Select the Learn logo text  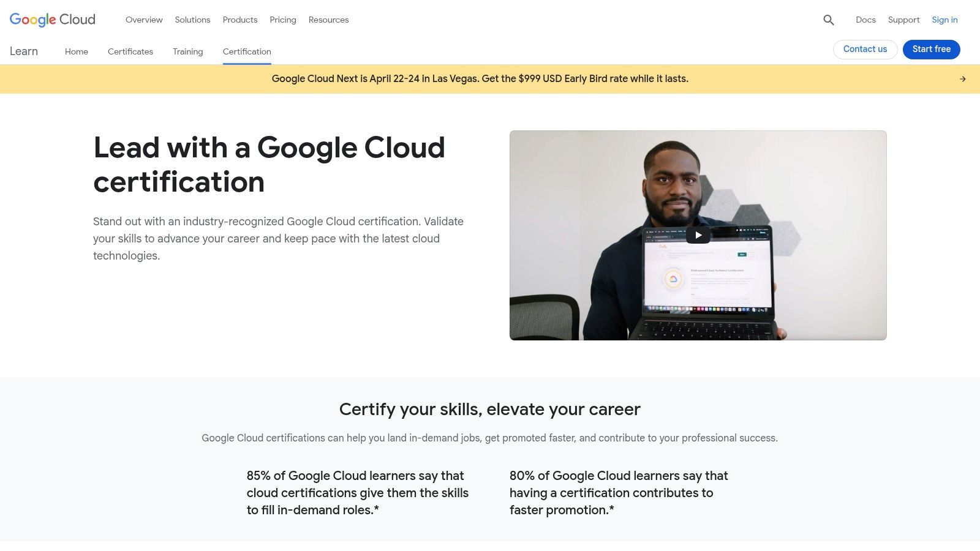click(x=24, y=51)
